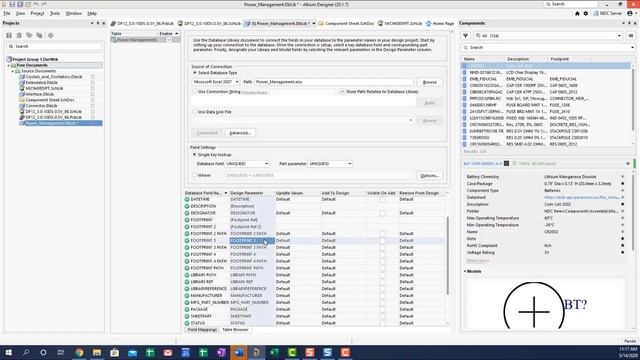This screenshot has width=640, height=360.
Task: Click the Footprint column header in Components list
Action: pos(560,59)
